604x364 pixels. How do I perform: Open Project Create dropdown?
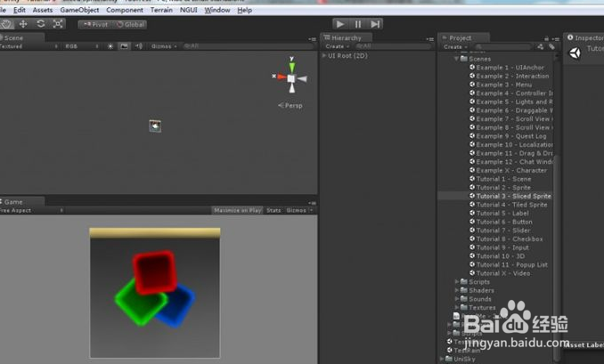click(x=455, y=46)
